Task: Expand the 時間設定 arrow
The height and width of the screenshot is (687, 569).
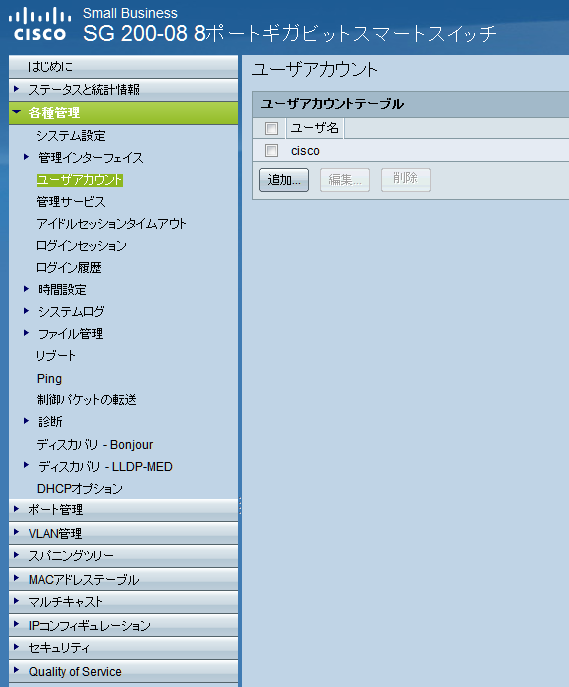Action: [x=26, y=289]
